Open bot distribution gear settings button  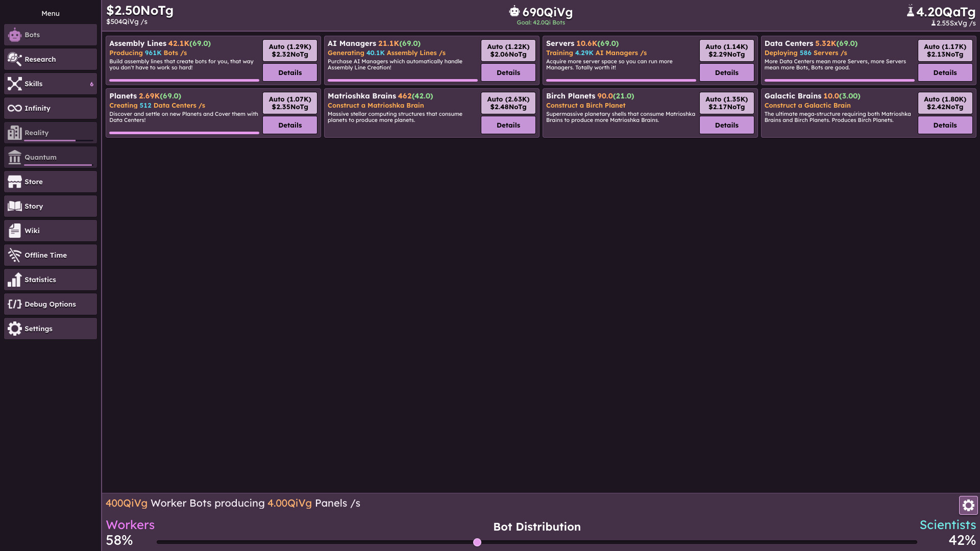pos(968,506)
